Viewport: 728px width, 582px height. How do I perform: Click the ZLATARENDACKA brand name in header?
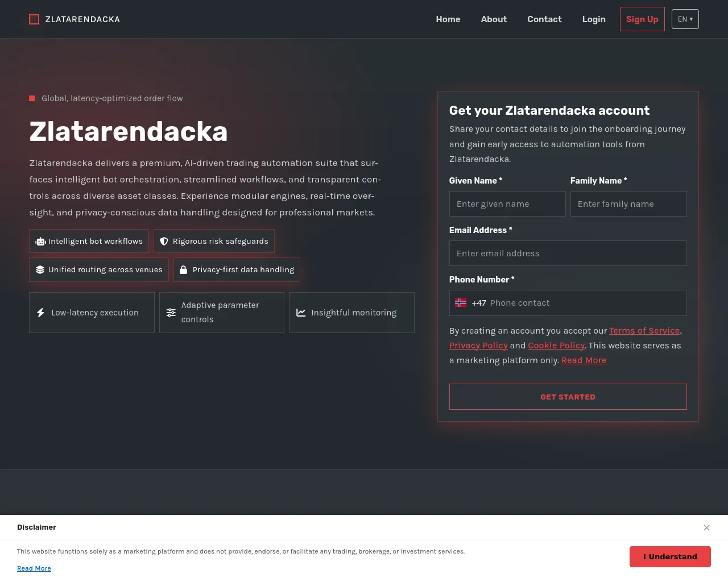[x=82, y=19]
